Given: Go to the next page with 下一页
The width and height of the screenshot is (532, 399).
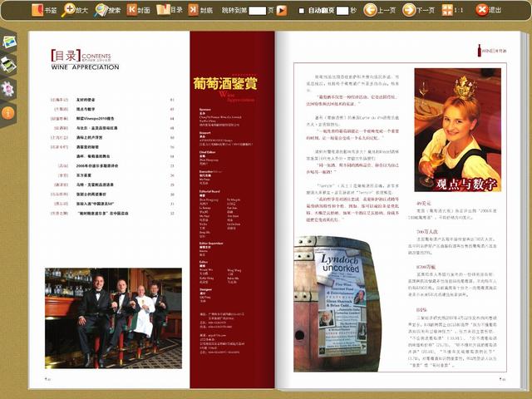Looking at the screenshot, I should pos(418,10).
